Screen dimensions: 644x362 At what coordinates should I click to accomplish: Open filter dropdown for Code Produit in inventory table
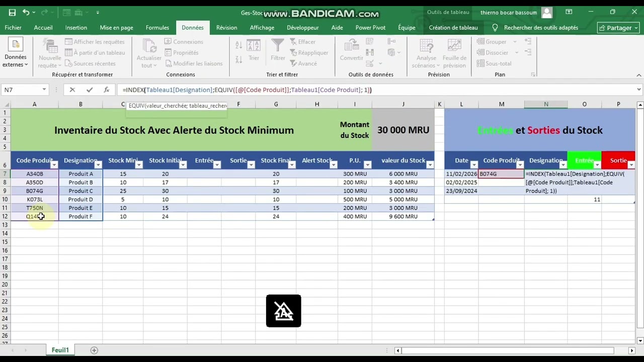[54, 165]
